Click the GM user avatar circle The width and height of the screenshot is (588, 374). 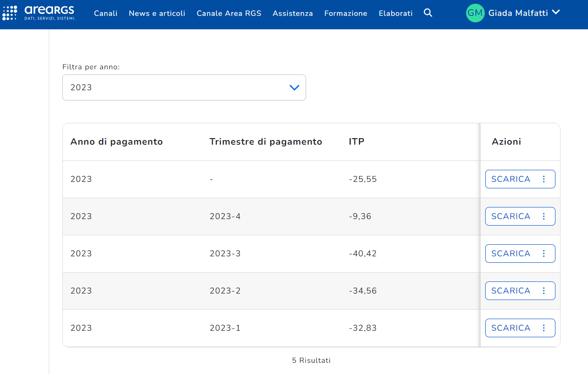pyautogui.click(x=475, y=13)
